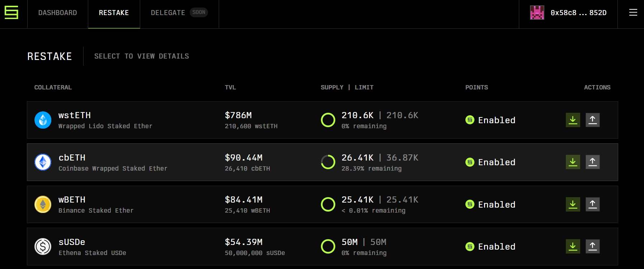This screenshot has width=644, height=269.
Task: Open the hamburger menu
Action: (x=633, y=13)
